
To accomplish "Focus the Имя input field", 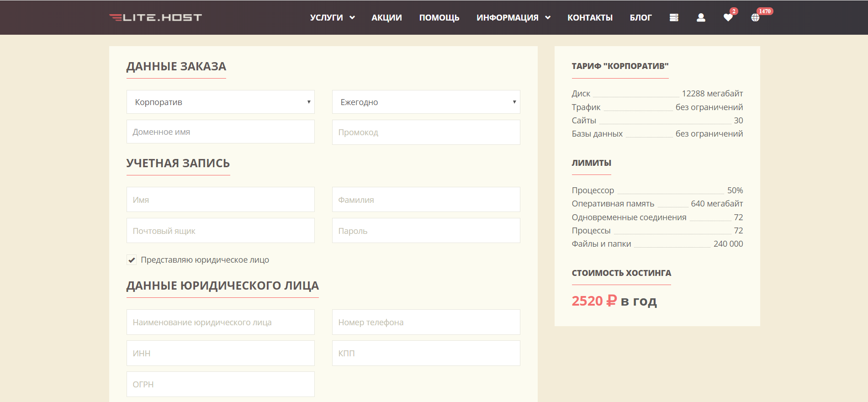I will click(x=221, y=200).
